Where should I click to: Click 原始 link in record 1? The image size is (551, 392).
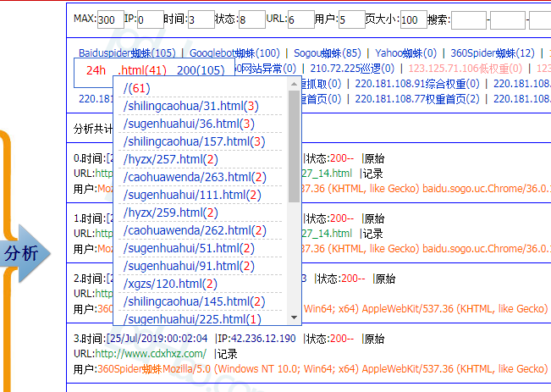pyautogui.click(x=374, y=218)
